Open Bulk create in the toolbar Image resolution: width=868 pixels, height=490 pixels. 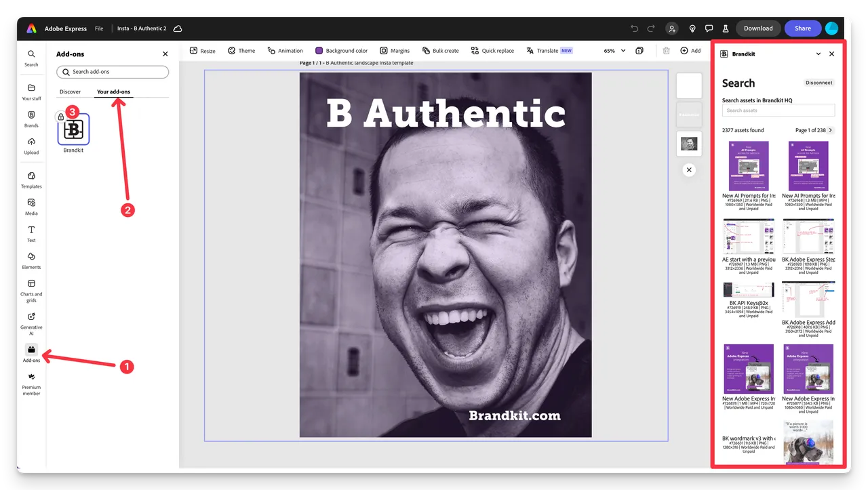click(440, 51)
